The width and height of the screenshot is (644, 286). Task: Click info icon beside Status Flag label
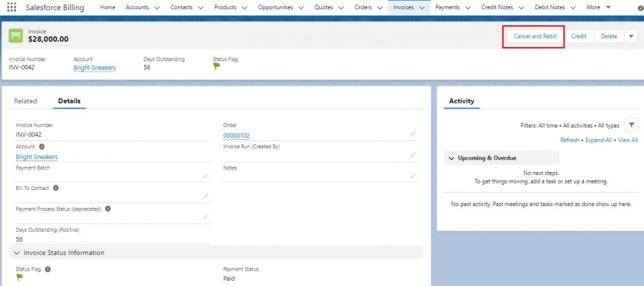pos(48,269)
